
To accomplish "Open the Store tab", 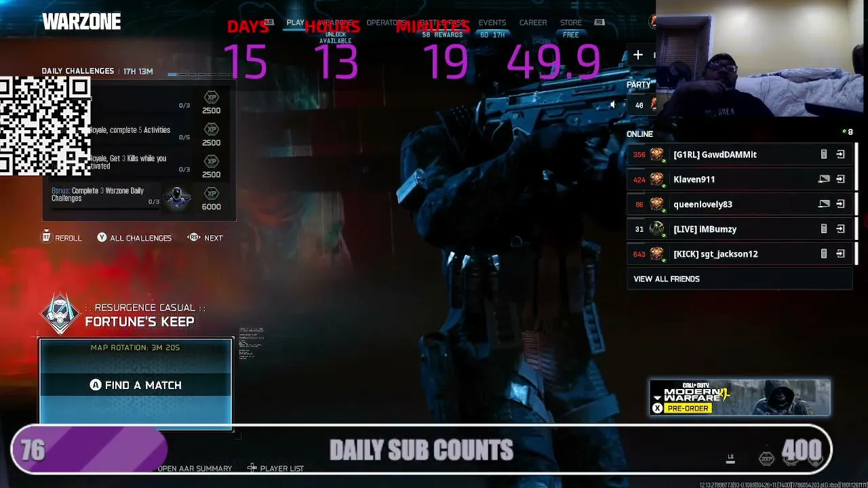I will [571, 22].
